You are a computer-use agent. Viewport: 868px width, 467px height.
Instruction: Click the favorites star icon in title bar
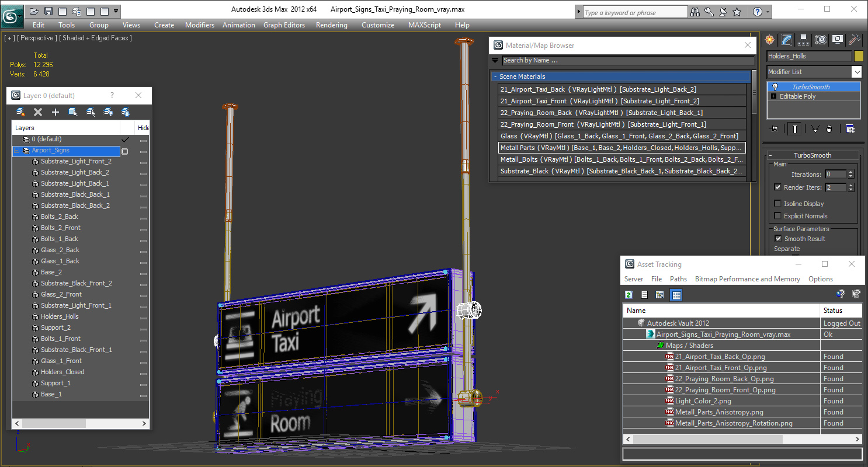(737, 12)
